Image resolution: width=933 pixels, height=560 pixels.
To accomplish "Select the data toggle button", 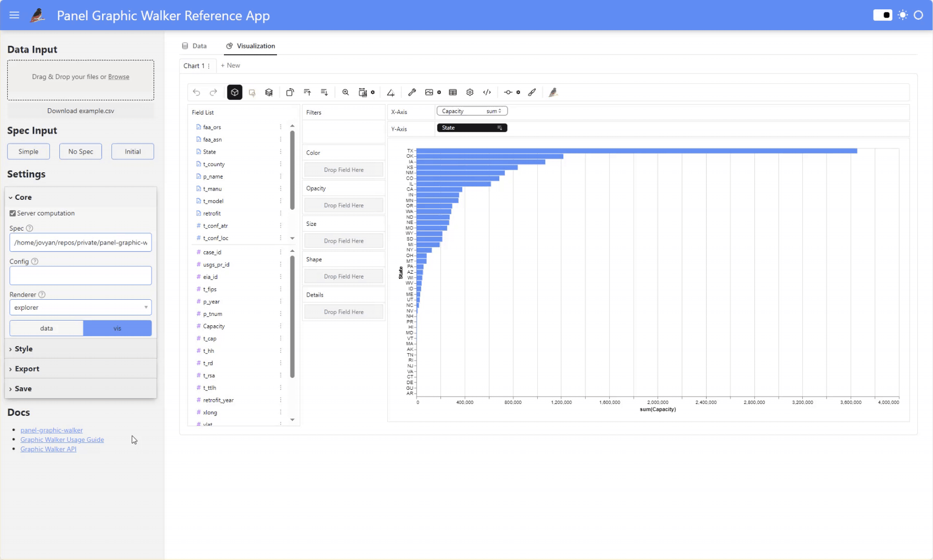I will point(46,328).
